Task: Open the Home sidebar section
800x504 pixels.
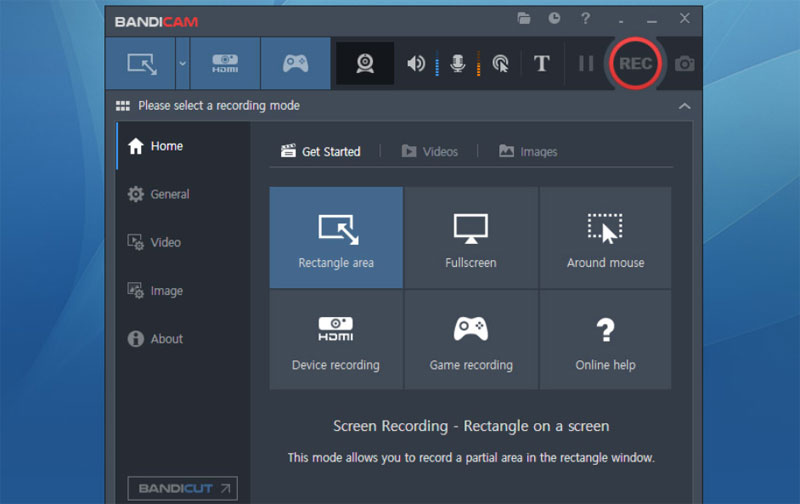Action: [x=183, y=146]
